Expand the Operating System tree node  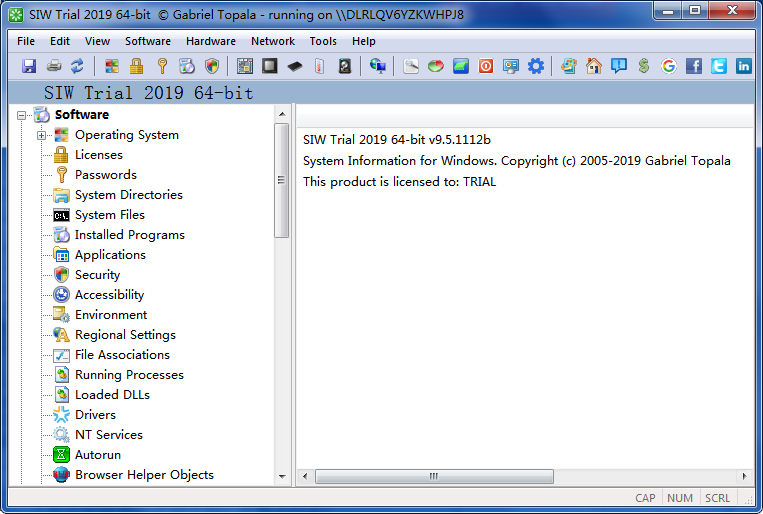coord(42,135)
